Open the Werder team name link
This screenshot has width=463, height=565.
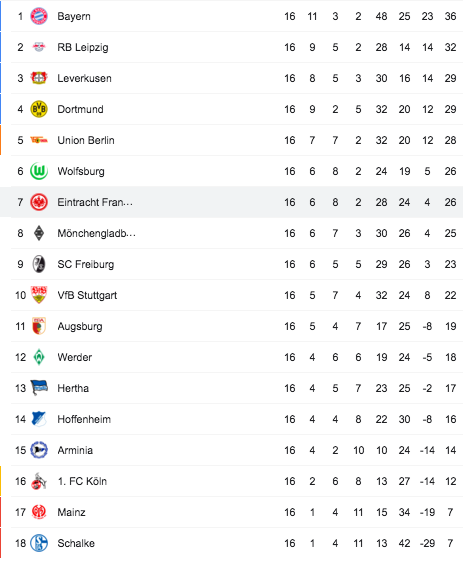pyautogui.click(x=75, y=357)
